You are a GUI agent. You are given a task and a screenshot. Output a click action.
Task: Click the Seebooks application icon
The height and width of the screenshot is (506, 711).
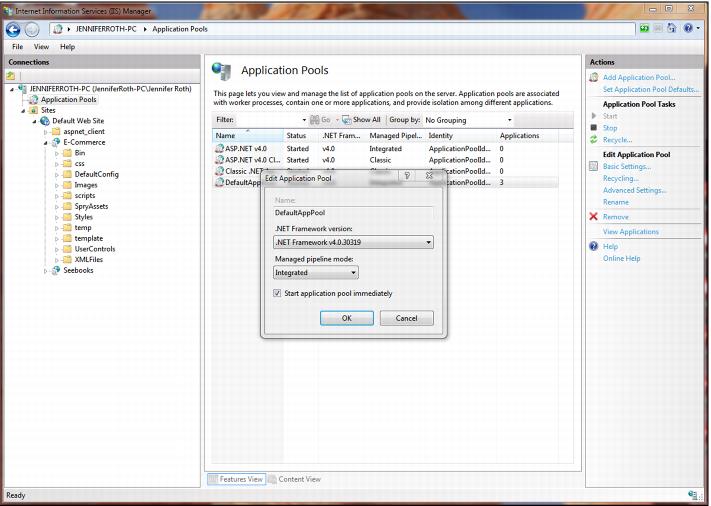point(56,270)
